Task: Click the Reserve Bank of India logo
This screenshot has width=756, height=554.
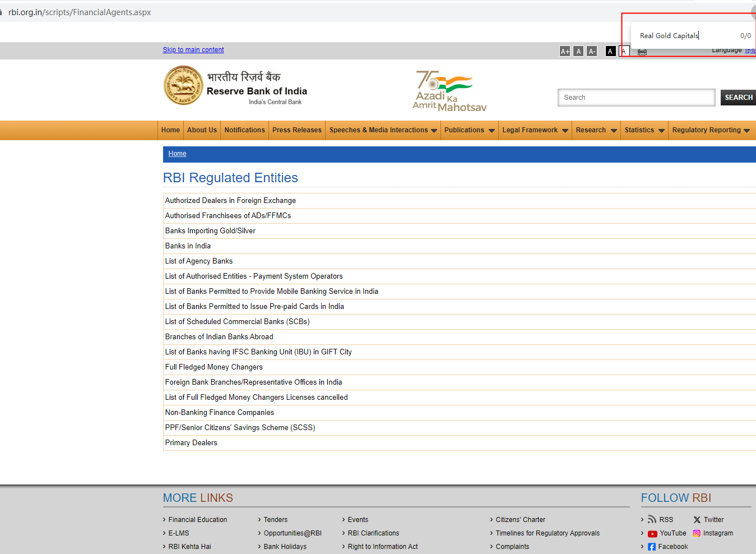Action: (x=183, y=86)
